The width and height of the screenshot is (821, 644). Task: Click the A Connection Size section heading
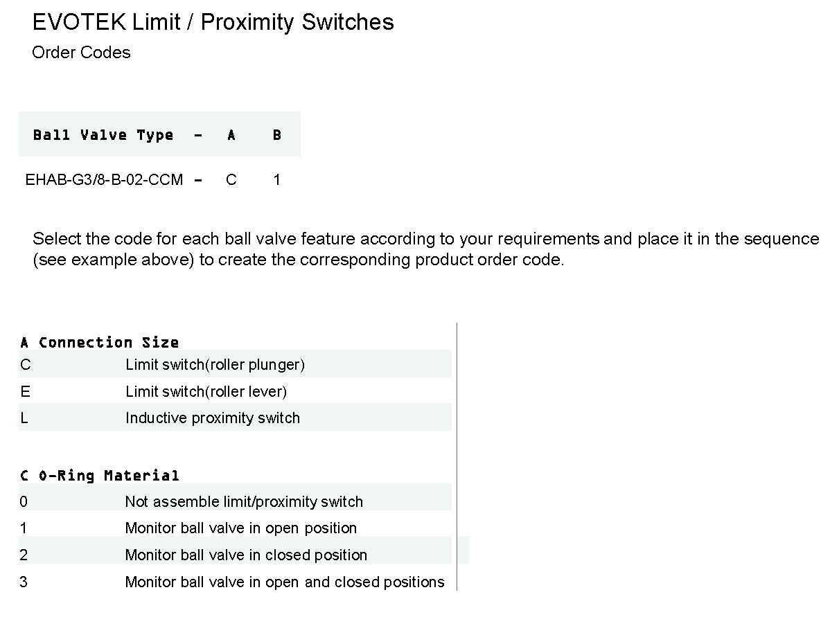tap(100, 342)
